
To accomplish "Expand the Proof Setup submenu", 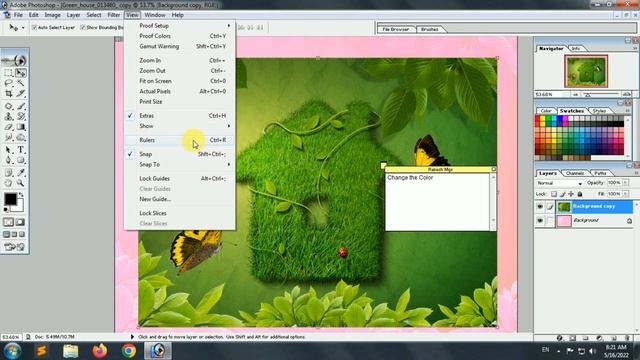I will [x=180, y=25].
